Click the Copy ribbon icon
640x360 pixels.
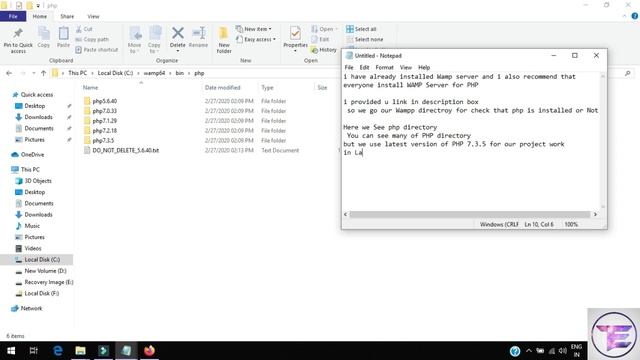[44, 33]
